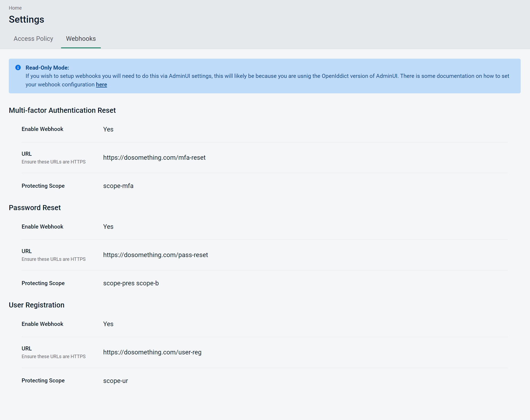Viewport: 530px width, 420px height.
Task: Click the Read-Only banner description paragraph
Action: (x=267, y=80)
